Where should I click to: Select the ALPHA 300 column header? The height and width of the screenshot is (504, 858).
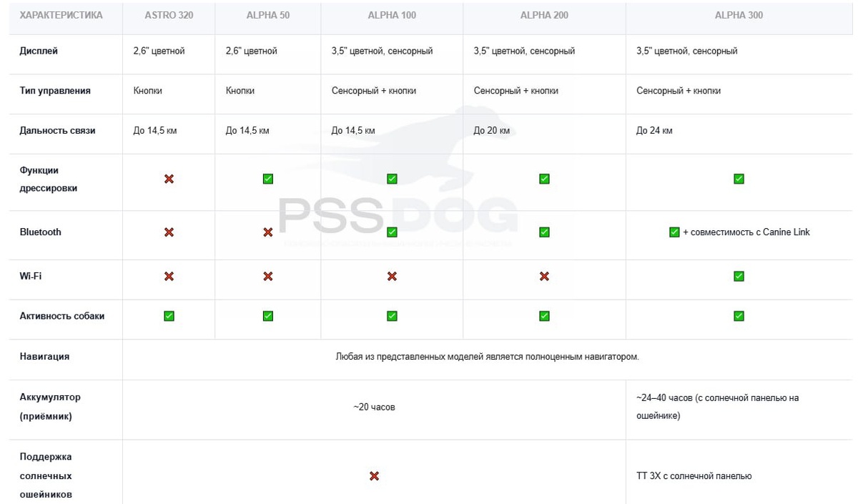click(x=739, y=15)
